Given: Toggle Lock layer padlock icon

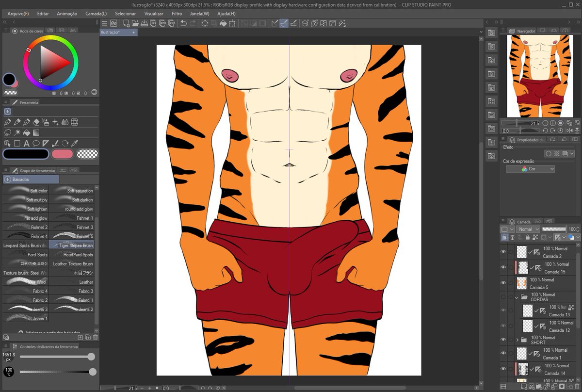Looking at the screenshot, I should [527, 237].
